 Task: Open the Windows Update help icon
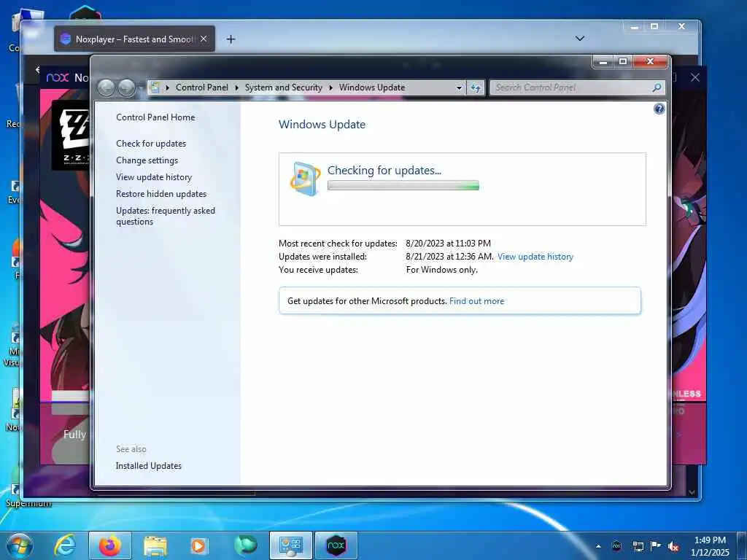pos(659,109)
